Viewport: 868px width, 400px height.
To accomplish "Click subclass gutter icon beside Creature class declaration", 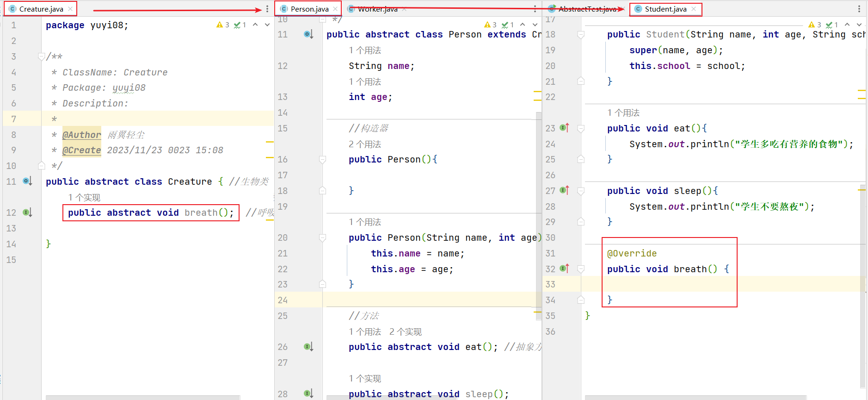I will point(27,181).
